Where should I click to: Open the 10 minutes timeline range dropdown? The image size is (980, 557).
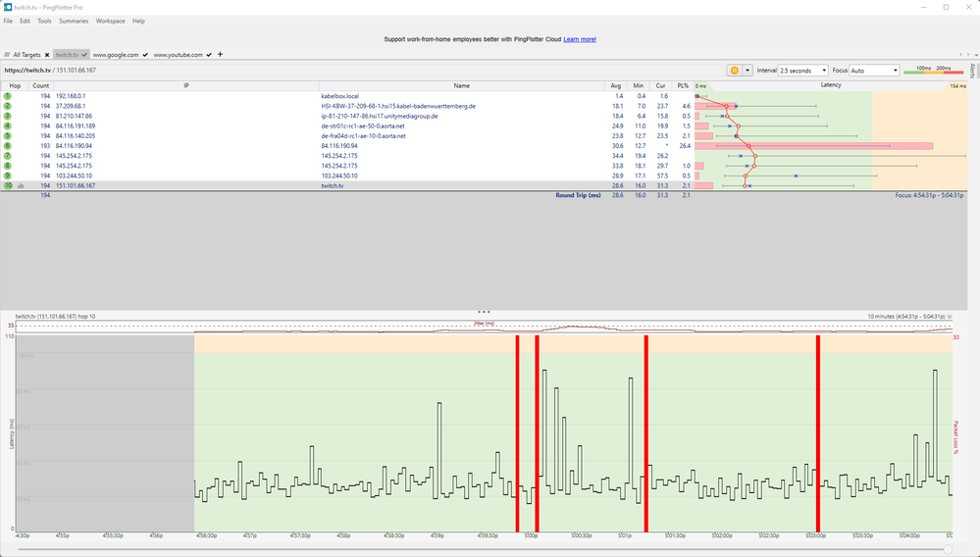click(x=950, y=317)
